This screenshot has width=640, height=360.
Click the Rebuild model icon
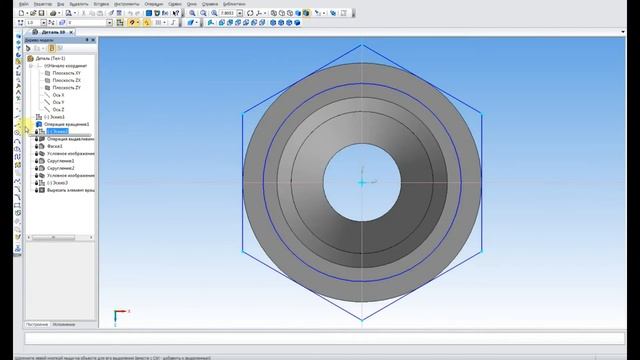click(x=333, y=13)
